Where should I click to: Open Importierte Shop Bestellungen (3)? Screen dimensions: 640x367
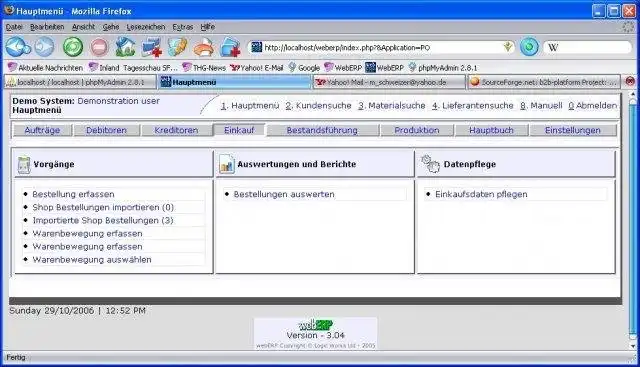[103, 220]
